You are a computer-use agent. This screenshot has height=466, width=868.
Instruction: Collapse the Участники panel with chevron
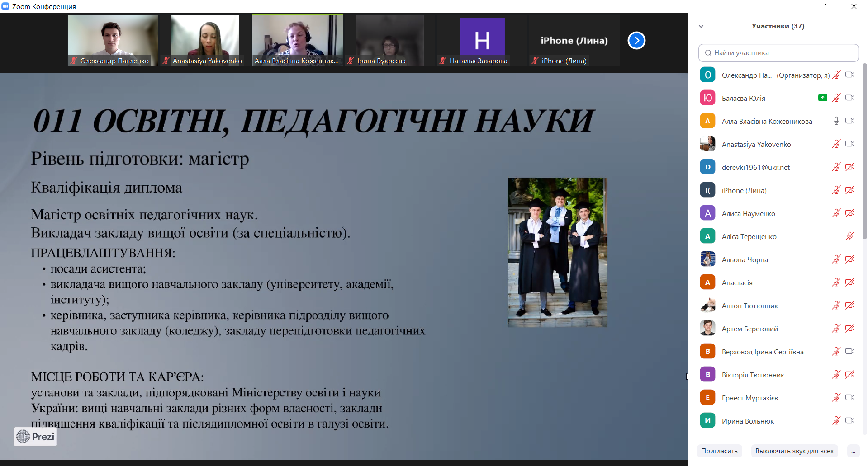point(701,26)
